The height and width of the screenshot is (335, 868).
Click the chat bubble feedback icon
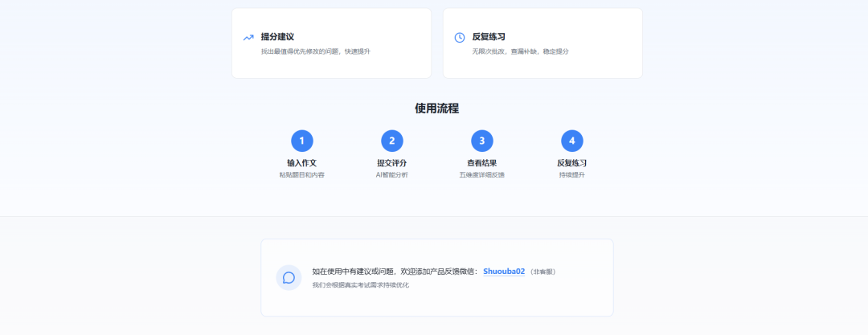(289, 277)
